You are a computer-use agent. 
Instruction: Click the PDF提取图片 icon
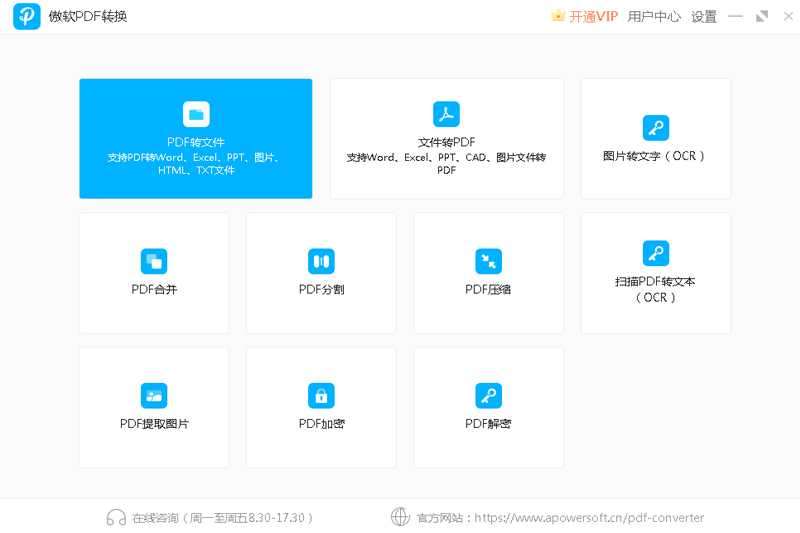point(154,396)
